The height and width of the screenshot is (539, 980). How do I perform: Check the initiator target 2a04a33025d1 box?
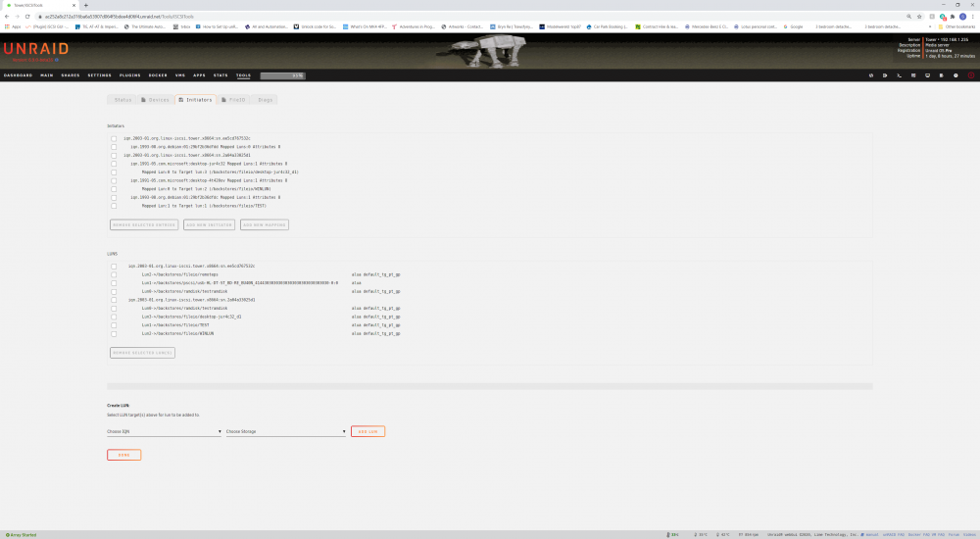[114, 156]
